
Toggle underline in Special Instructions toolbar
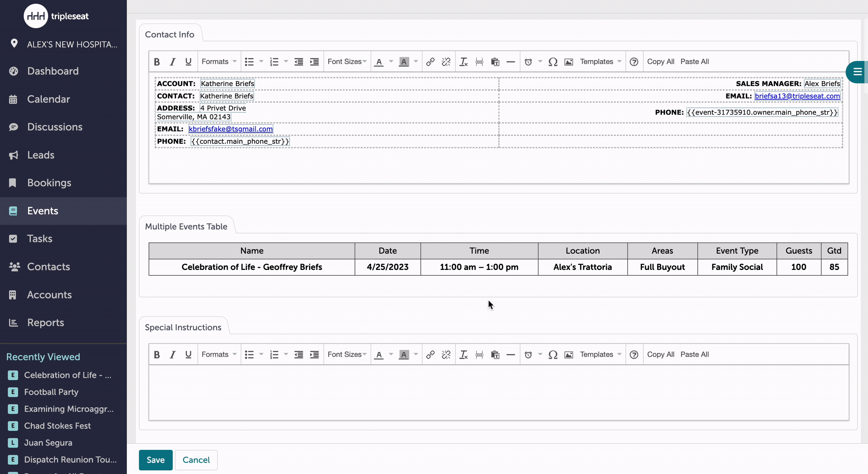(188, 355)
